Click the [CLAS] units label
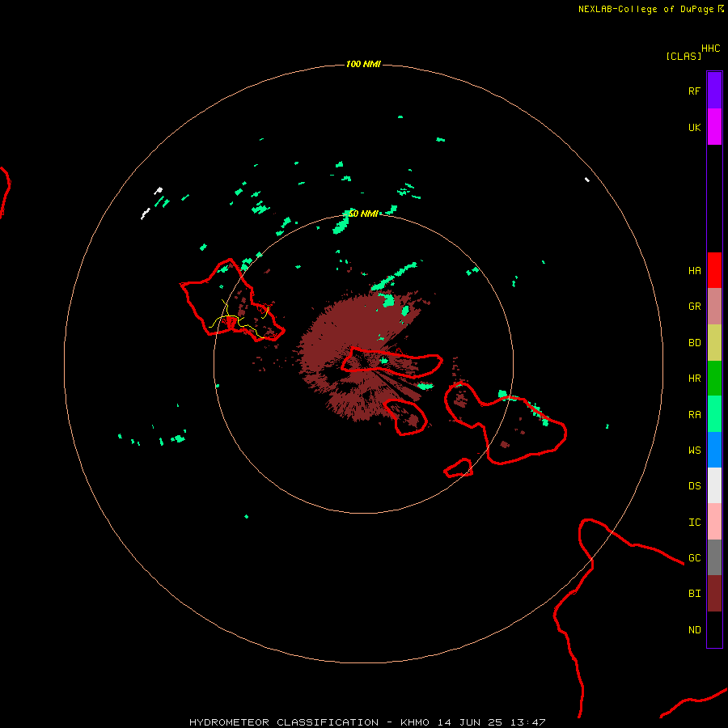This screenshot has width=728, height=728. coord(684,57)
